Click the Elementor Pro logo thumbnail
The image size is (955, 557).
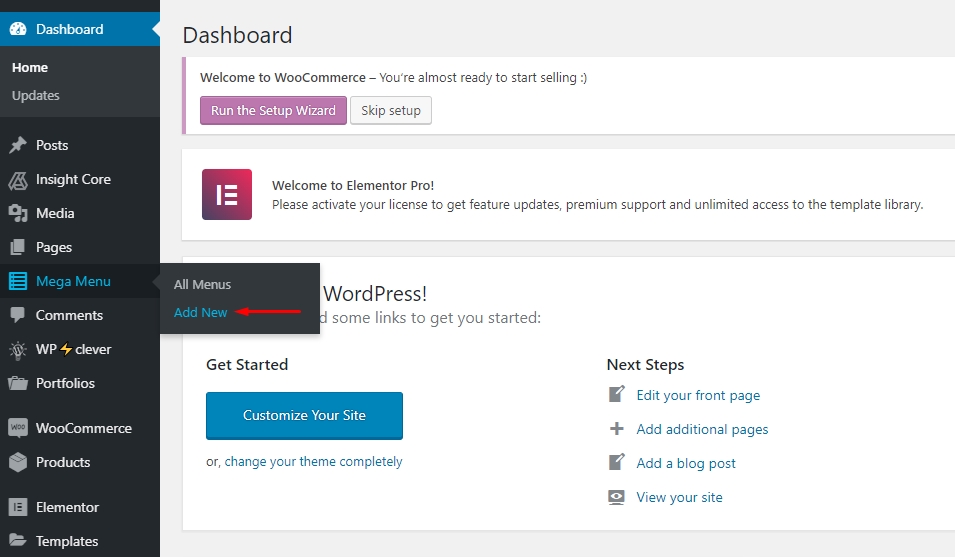coord(227,194)
